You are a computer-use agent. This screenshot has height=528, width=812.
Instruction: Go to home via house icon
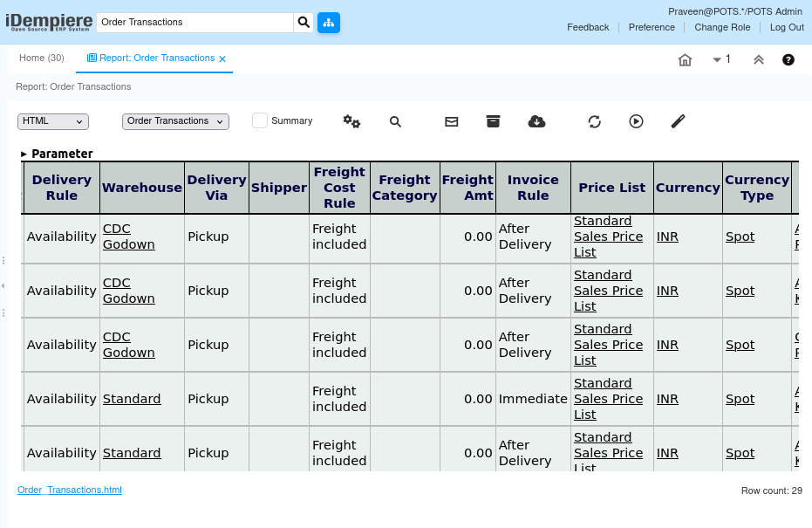685,60
